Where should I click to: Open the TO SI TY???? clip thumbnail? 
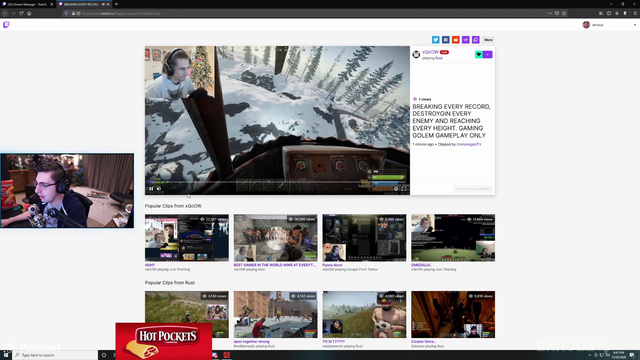[364, 314]
